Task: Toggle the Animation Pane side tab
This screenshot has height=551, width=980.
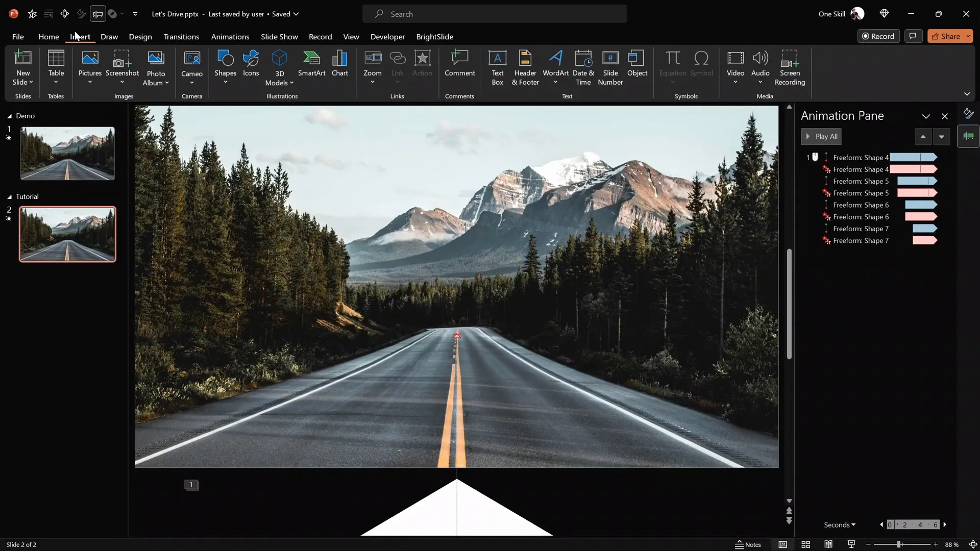Action: point(968,136)
